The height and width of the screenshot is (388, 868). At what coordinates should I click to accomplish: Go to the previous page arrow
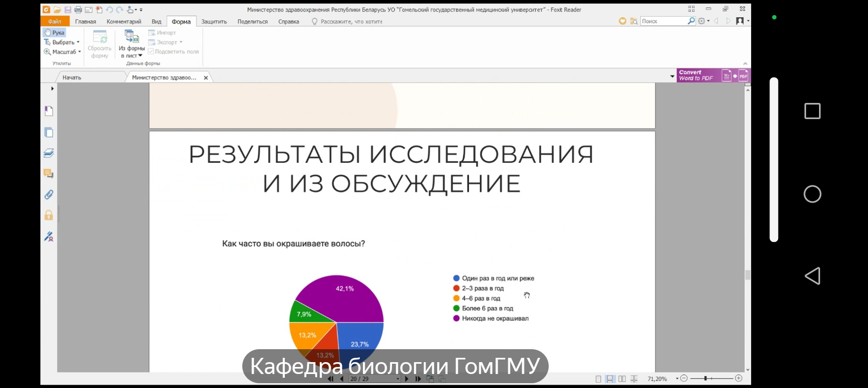(341, 379)
